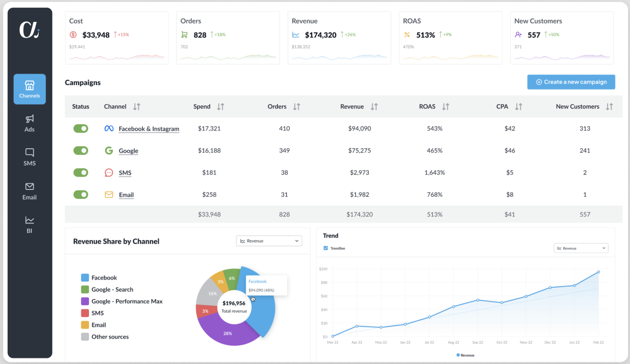Image resolution: width=630 pixels, height=364 pixels.
Task: Click the Meta icon for Facebook & Instagram
Action: [x=109, y=129]
